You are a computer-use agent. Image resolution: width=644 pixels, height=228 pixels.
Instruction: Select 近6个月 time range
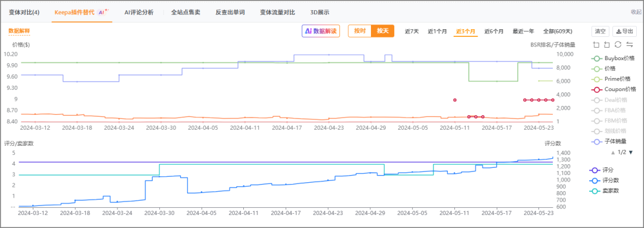point(494,31)
